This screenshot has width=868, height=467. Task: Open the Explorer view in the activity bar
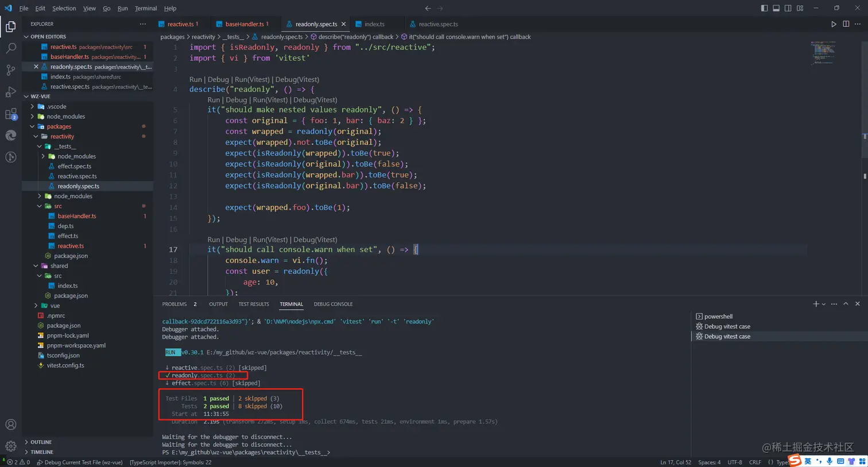click(11, 26)
